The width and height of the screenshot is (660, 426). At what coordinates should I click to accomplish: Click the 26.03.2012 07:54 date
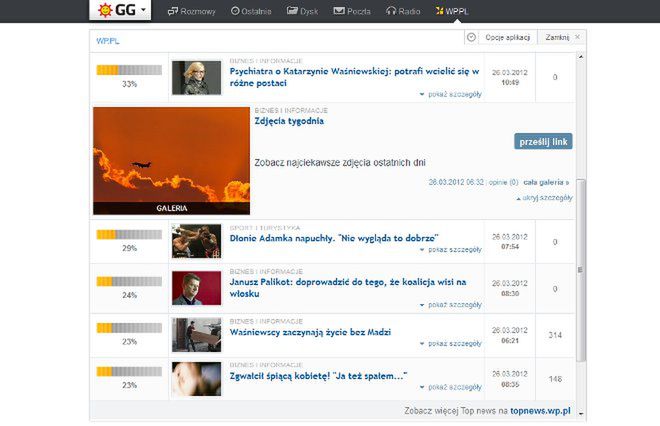(x=510, y=242)
